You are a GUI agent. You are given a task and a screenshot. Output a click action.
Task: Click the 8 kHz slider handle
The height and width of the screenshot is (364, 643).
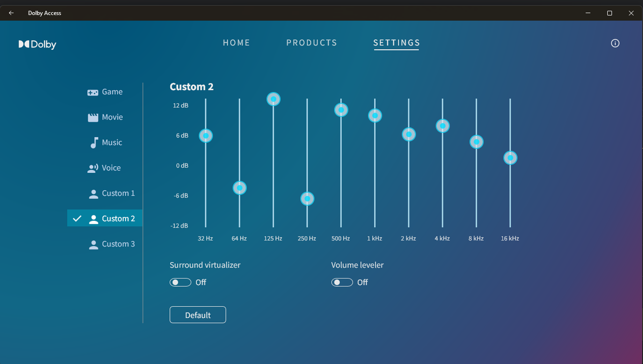pos(476,142)
